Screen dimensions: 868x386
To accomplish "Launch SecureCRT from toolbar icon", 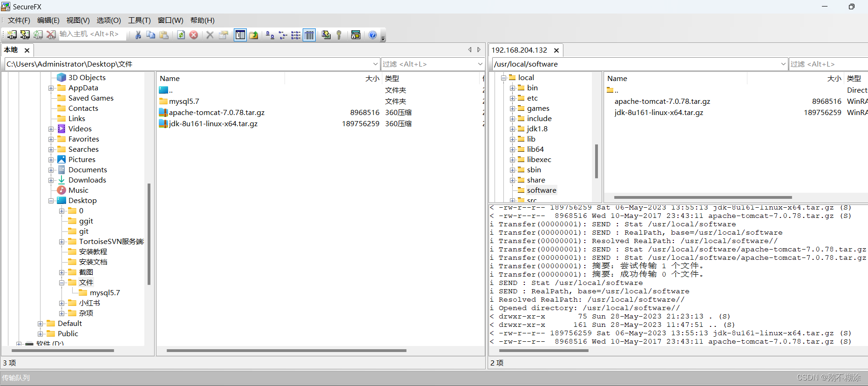I will coord(356,35).
